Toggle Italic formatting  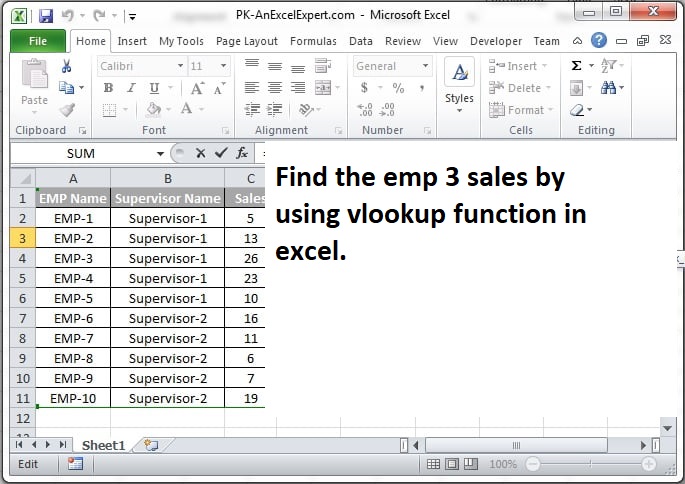click(128, 88)
